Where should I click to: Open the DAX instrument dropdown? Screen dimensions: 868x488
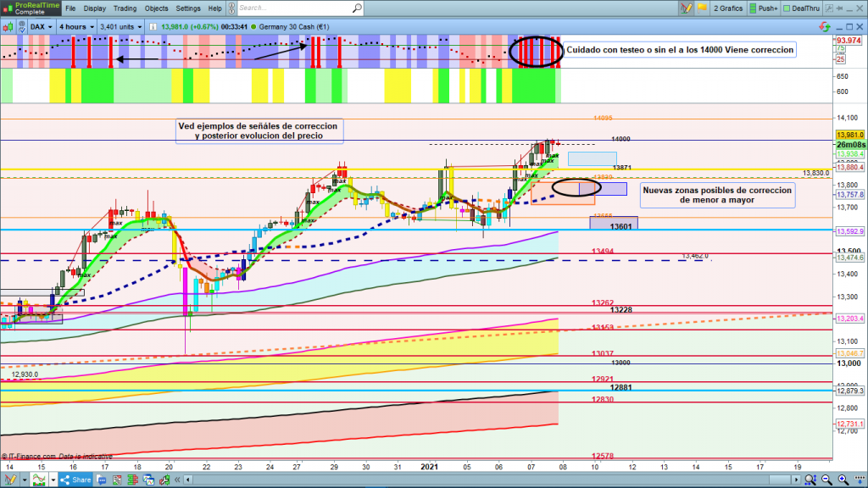[x=41, y=26]
